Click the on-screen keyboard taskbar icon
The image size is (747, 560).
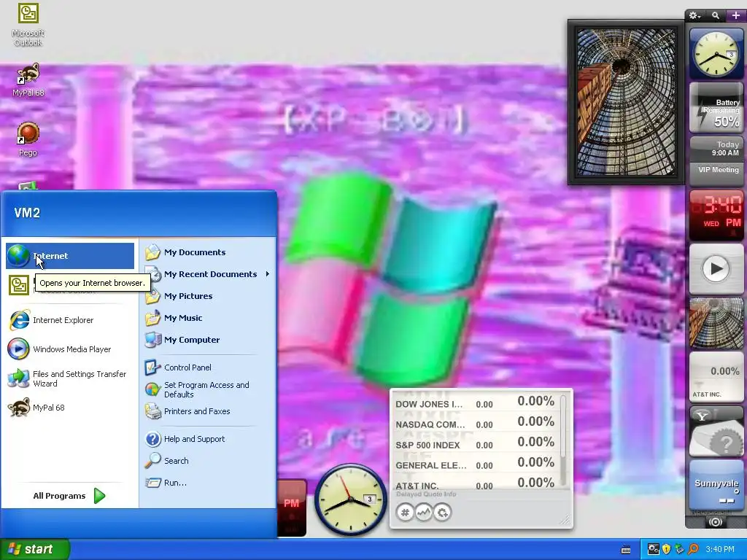(625, 550)
